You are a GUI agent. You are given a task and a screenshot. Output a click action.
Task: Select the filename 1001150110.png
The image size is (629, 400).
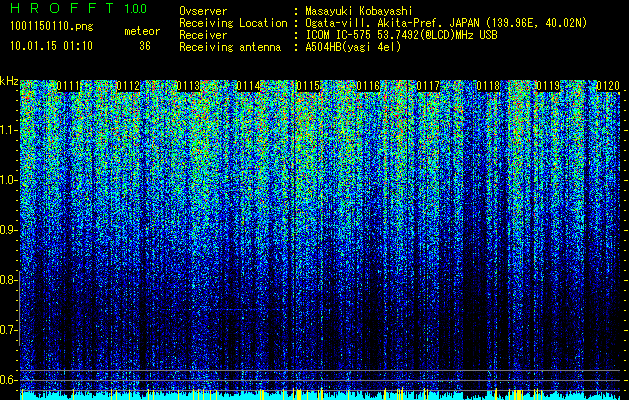[51, 27]
